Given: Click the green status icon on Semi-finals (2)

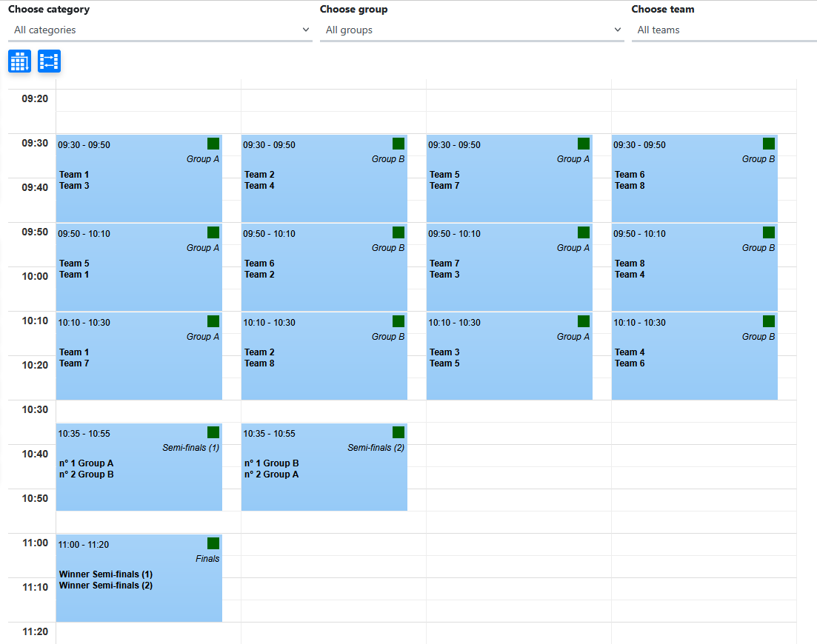Looking at the screenshot, I should [x=398, y=432].
